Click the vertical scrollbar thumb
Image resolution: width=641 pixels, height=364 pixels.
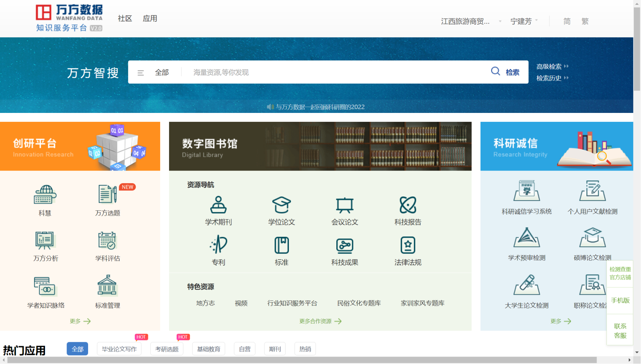tap(637, 48)
